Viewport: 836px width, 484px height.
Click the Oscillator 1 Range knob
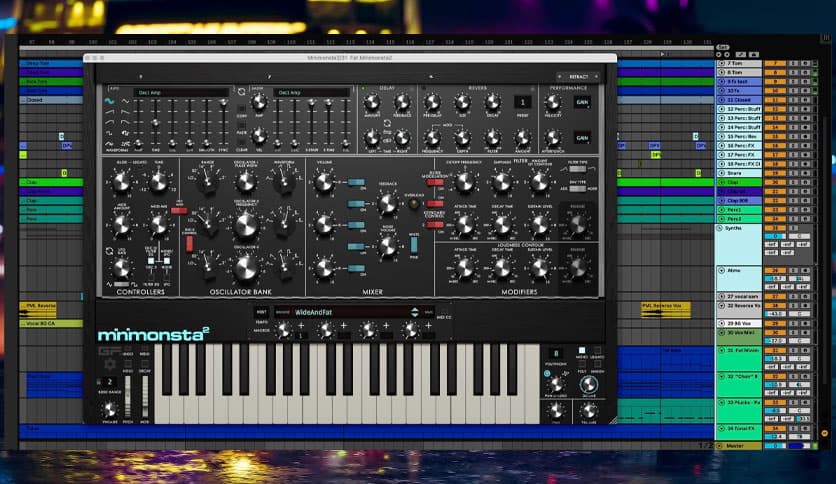tap(207, 182)
